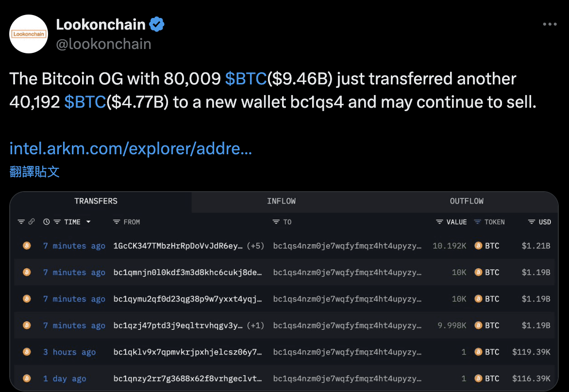Click the 翻譯貼文 translate post link
This screenshot has width=569, height=392.
[x=34, y=172]
